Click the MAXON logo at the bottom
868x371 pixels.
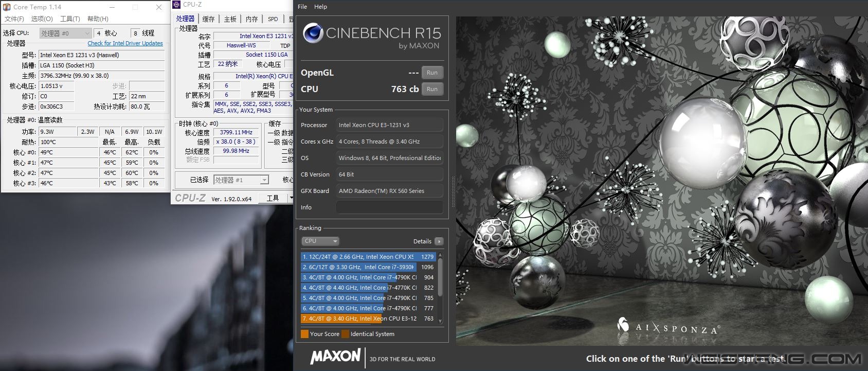(x=335, y=357)
